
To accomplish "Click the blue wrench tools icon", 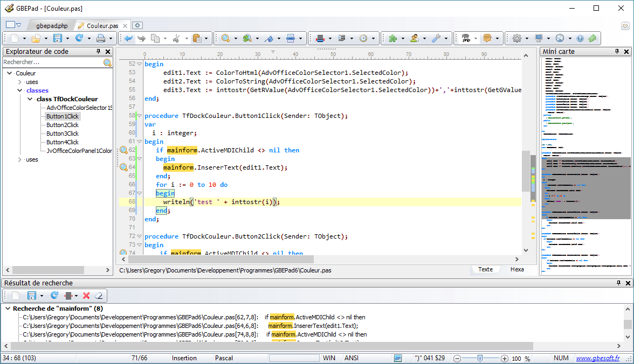I will [436, 38].
